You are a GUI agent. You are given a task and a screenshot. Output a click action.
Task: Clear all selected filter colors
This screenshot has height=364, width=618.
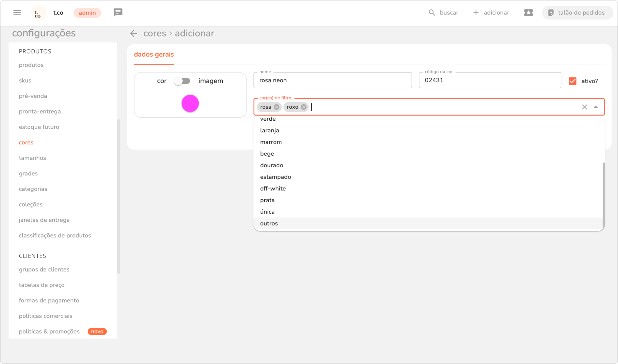tap(584, 107)
